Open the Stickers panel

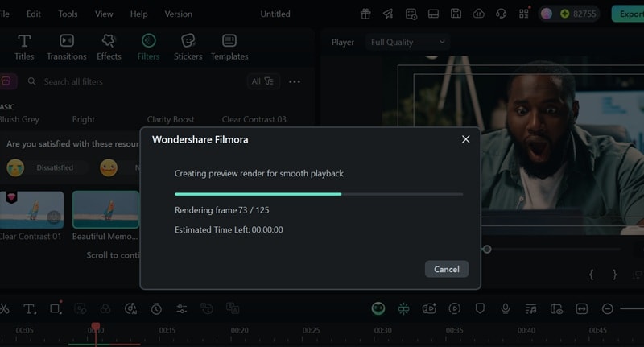[188, 48]
